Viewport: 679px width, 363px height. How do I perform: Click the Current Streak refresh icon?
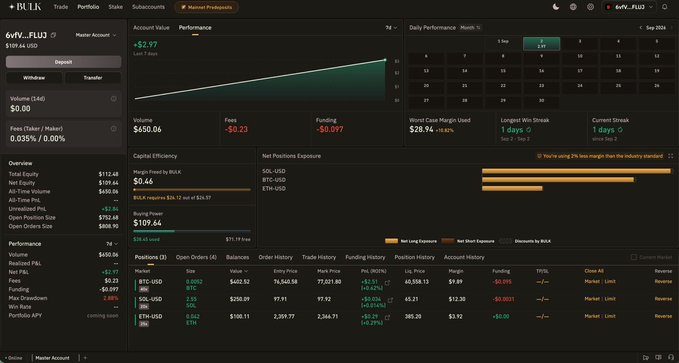click(620, 130)
